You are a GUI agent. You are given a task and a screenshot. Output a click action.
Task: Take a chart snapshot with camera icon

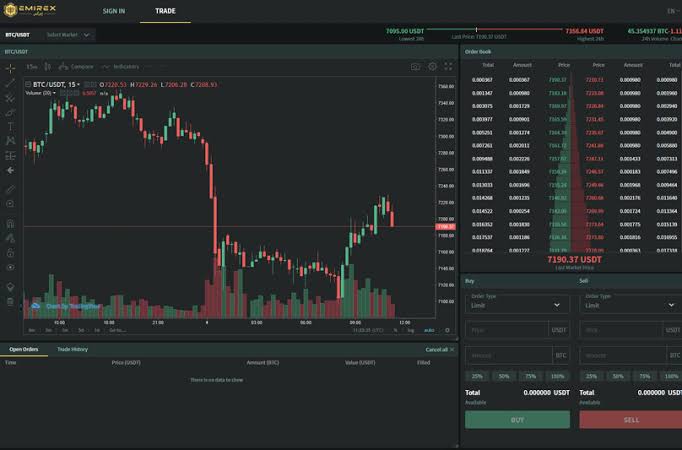tap(415, 67)
